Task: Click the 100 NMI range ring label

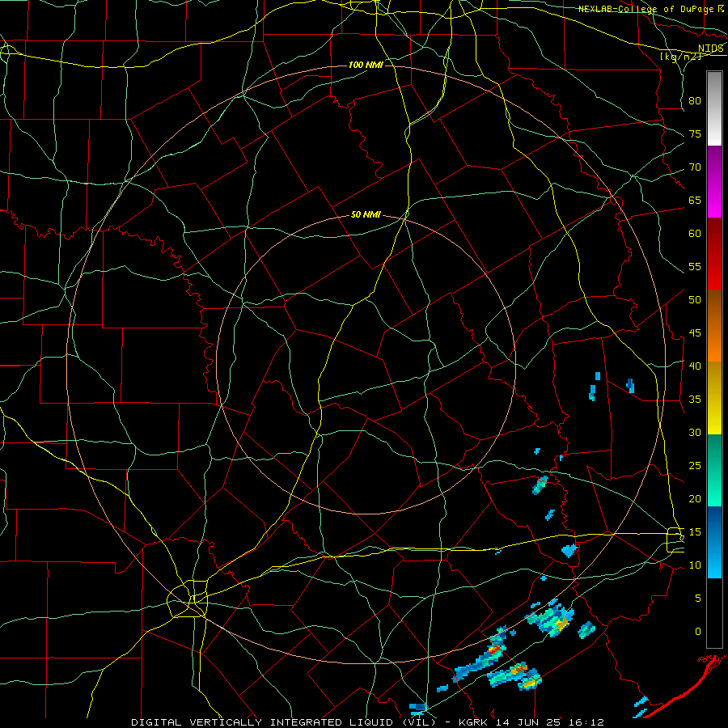Action: 366,65
